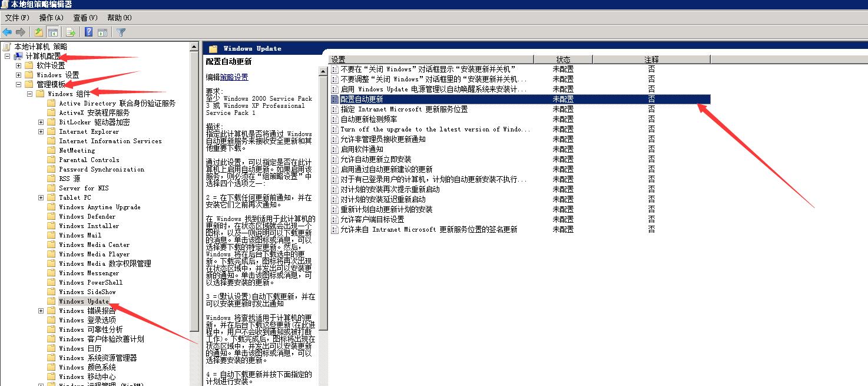Click the policy icon of 配置自动更新 row
This screenshot has height=386, width=868.
pos(334,99)
